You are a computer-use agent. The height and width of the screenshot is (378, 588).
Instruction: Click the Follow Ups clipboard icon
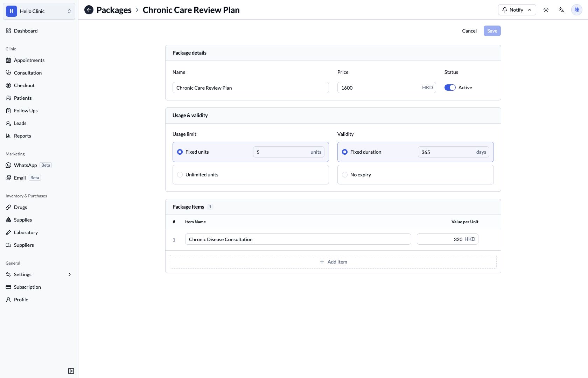8,111
